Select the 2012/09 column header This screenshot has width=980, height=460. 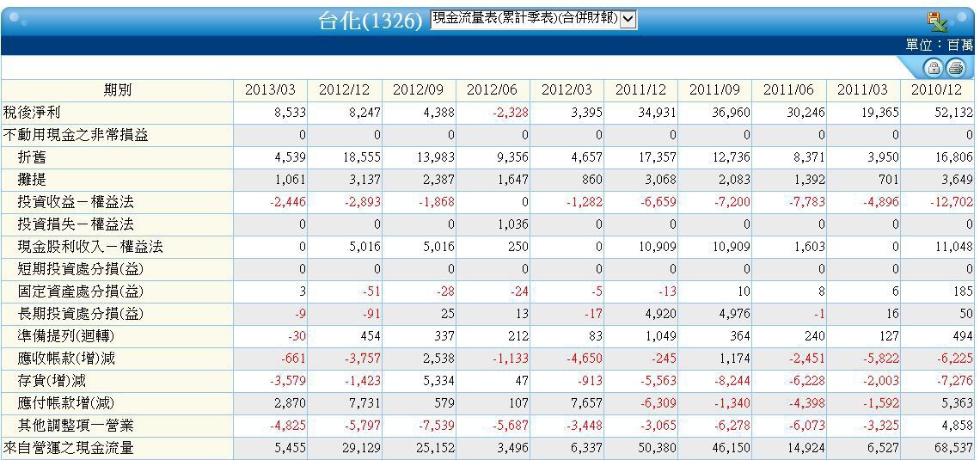point(418,90)
